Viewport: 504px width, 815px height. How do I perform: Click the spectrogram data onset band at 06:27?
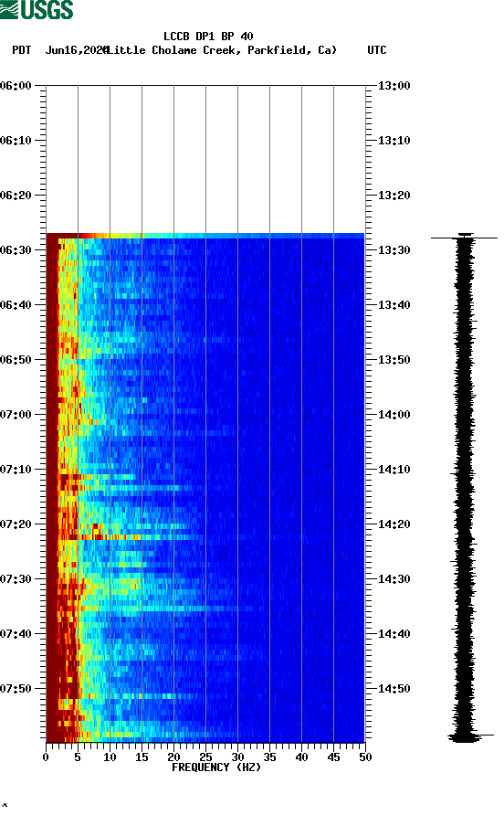(205, 236)
